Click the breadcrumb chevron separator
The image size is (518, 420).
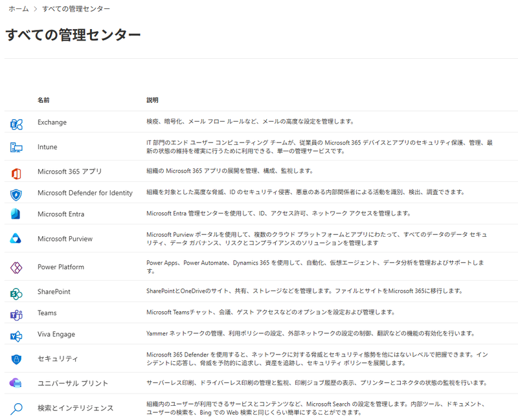tap(36, 9)
